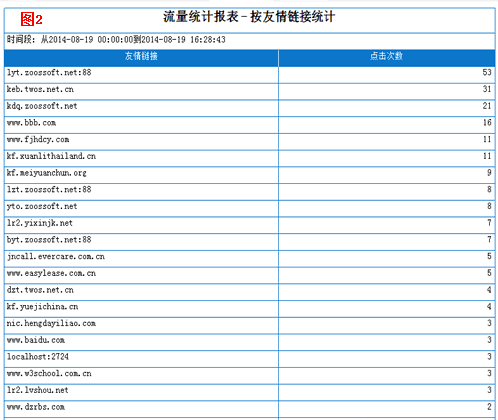Image resolution: width=498 pixels, height=420 pixels.
Task: Select the www.dzrbs.com row
Action: pyautogui.click(x=249, y=407)
